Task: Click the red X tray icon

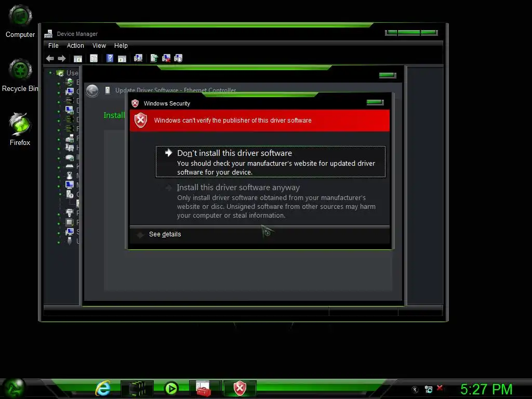Action: [440, 388]
